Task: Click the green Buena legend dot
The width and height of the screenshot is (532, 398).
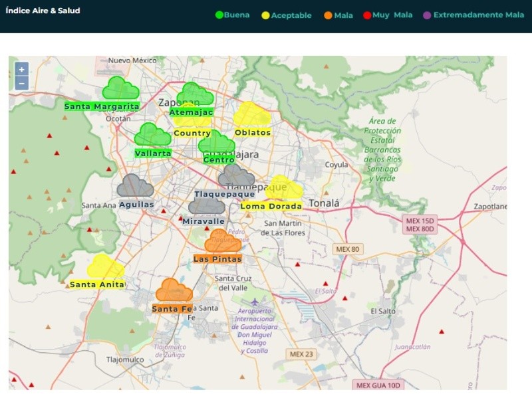Action: [219, 15]
